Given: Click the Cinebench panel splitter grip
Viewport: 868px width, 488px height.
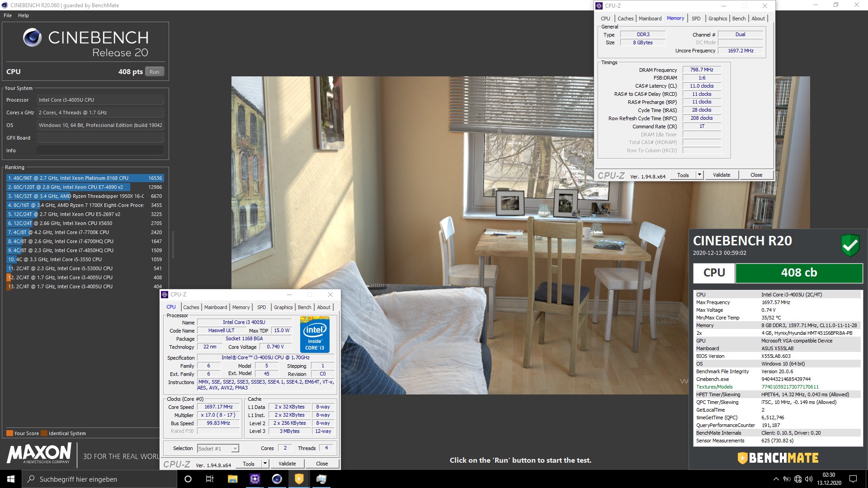Looking at the screenshot, I should (172, 245).
